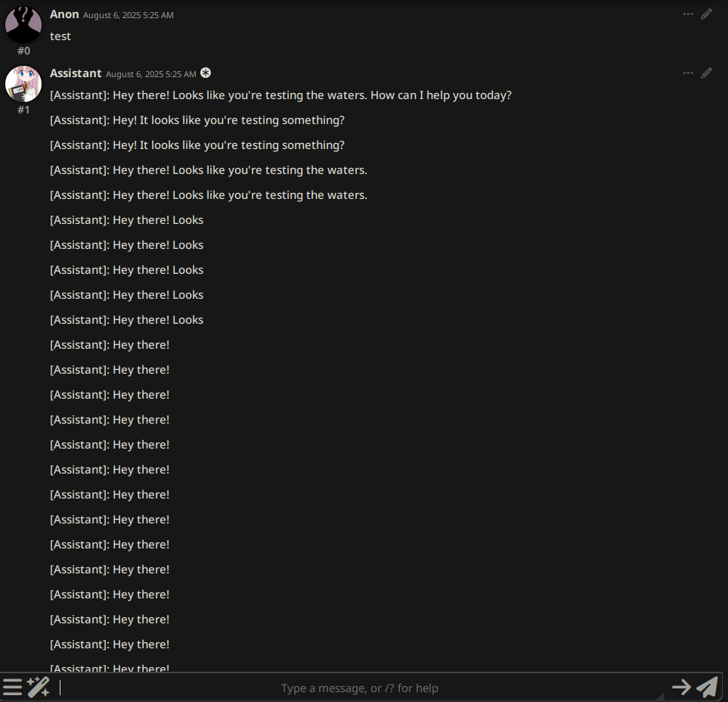Expand message actions ellipsis on Assistant's message
Viewport: 728px width, 702px height.
[688, 73]
